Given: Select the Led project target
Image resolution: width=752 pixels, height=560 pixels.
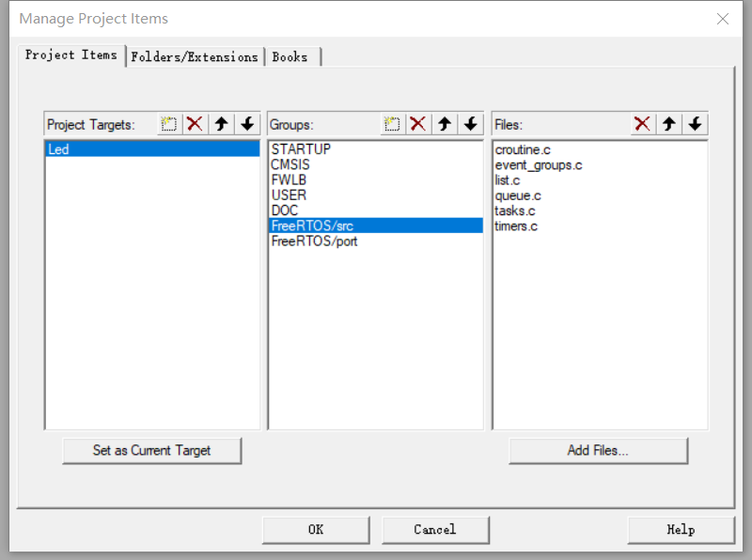Looking at the screenshot, I should pyautogui.click(x=152, y=149).
